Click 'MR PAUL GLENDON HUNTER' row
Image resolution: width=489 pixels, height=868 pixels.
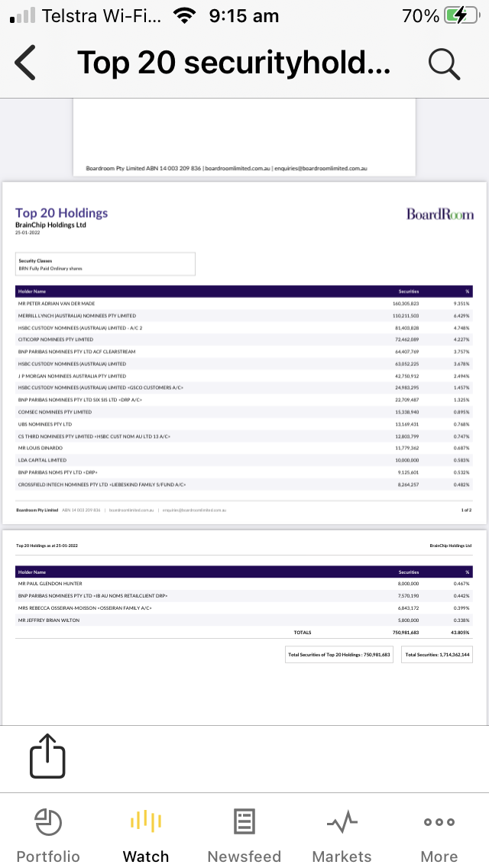coord(244,584)
